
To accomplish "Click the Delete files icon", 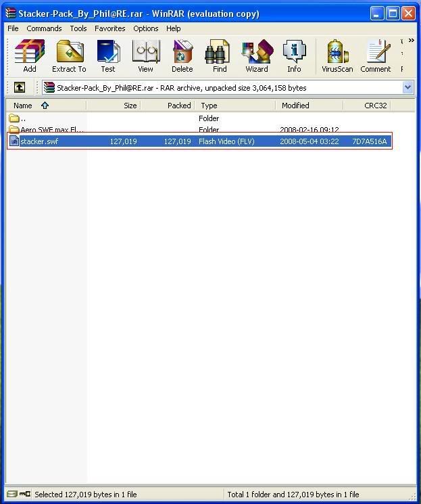I will point(182,55).
